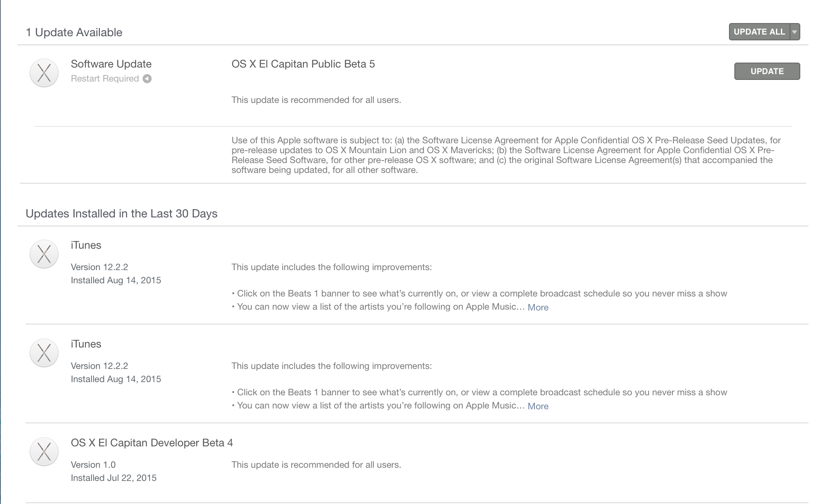
Task: Click the first iTunes title
Action: click(x=86, y=245)
